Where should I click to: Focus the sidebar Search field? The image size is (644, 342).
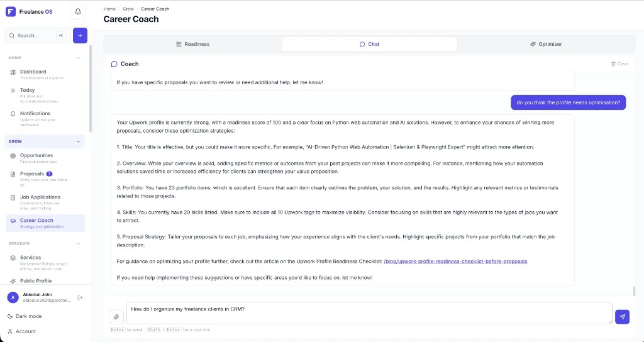pyautogui.click(x=37, y=36)
